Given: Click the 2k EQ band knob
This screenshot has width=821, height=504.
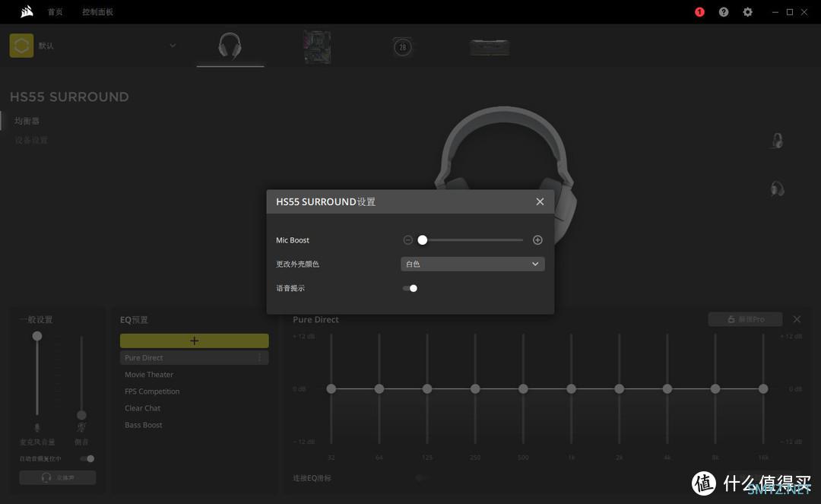Looking at the screenshot, I should coord(620,389).
